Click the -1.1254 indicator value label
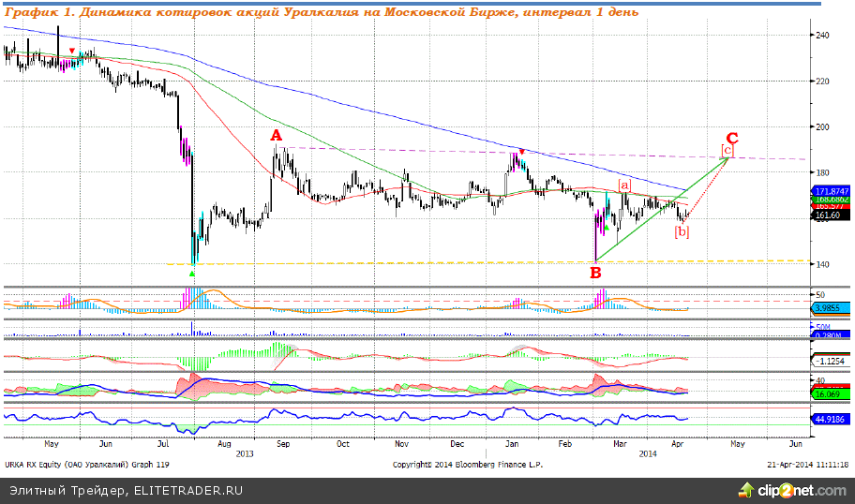Screen dimensions: 855x504 [829, 361]
